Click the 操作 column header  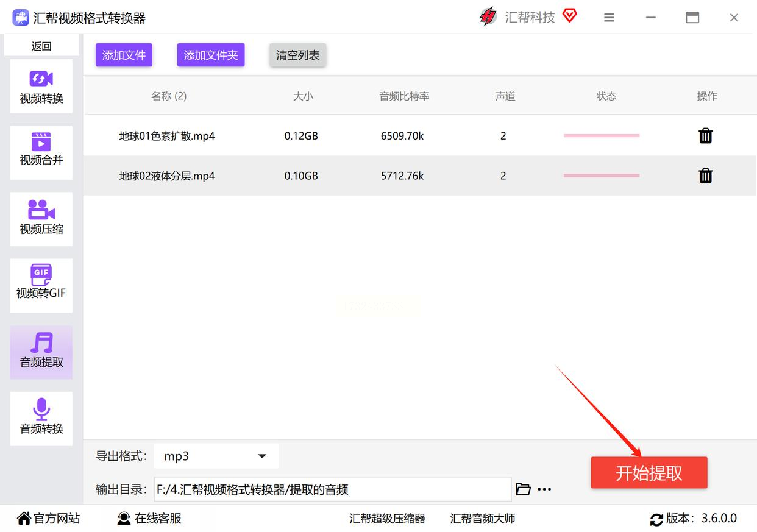tap(707, 96)
